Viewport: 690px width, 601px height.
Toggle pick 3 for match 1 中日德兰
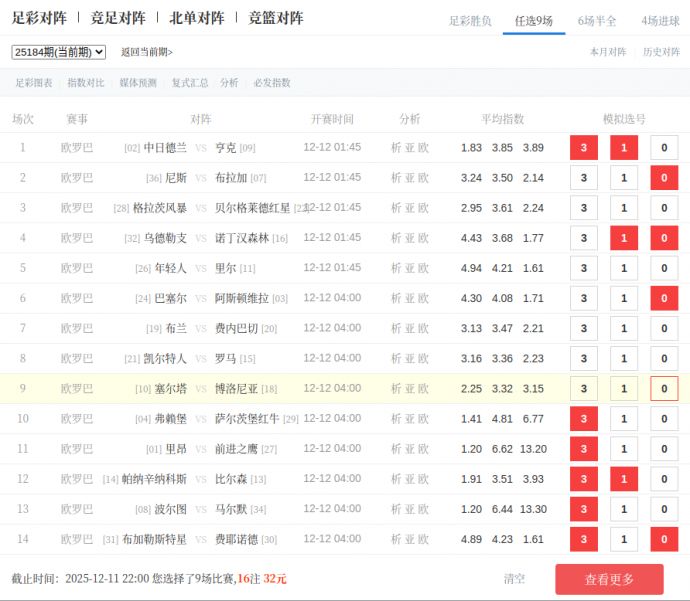click(x=583, y=148)
